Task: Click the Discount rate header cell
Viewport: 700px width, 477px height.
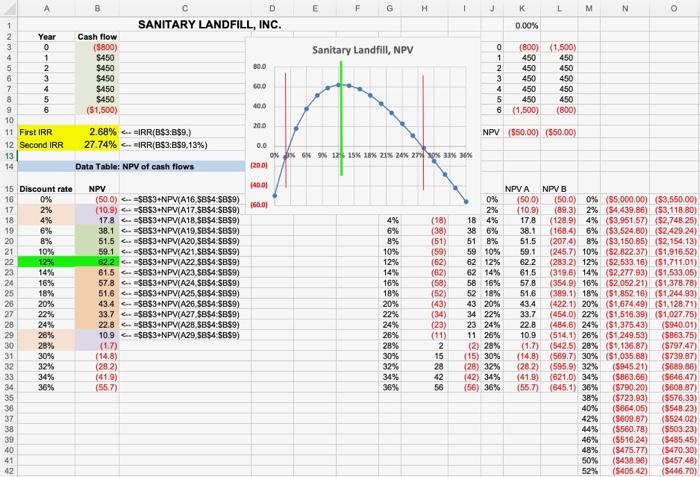Action: [46, 189]
